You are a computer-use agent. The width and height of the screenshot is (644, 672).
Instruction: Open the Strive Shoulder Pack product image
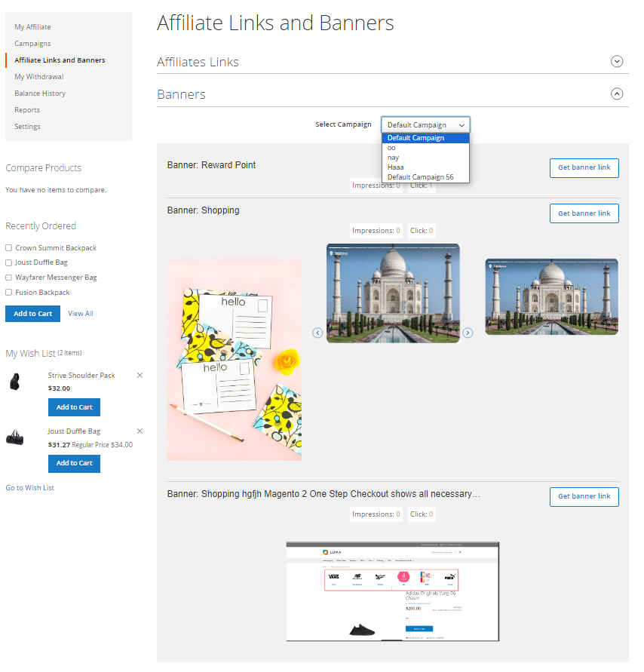coord(17,382)
